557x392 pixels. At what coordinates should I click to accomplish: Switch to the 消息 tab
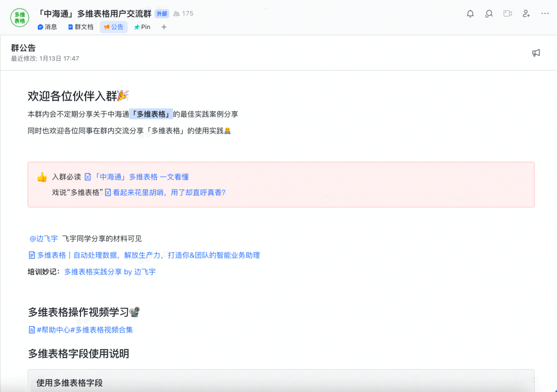click(47, 27)
